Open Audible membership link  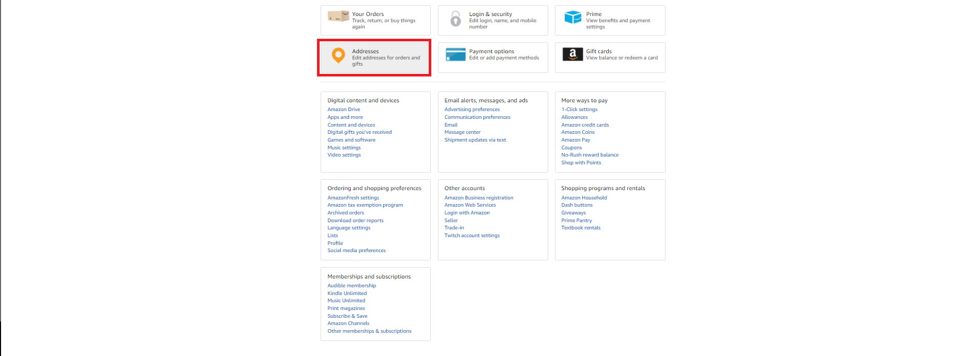352,286
